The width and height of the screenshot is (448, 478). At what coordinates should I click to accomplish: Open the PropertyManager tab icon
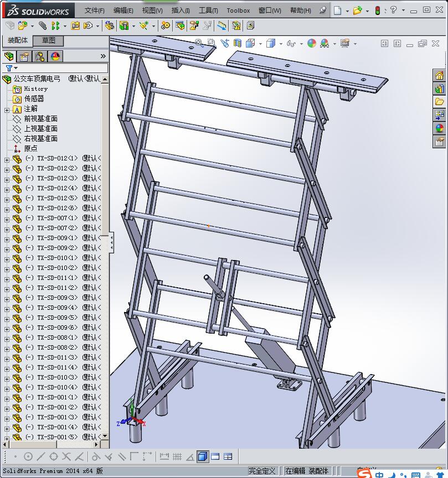tap(24, 56)
